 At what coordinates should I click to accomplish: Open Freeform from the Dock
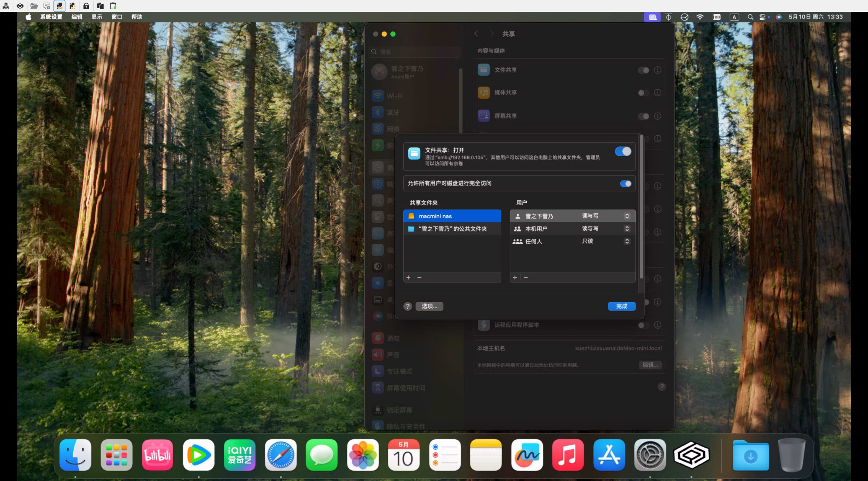[x=527, y=455]
